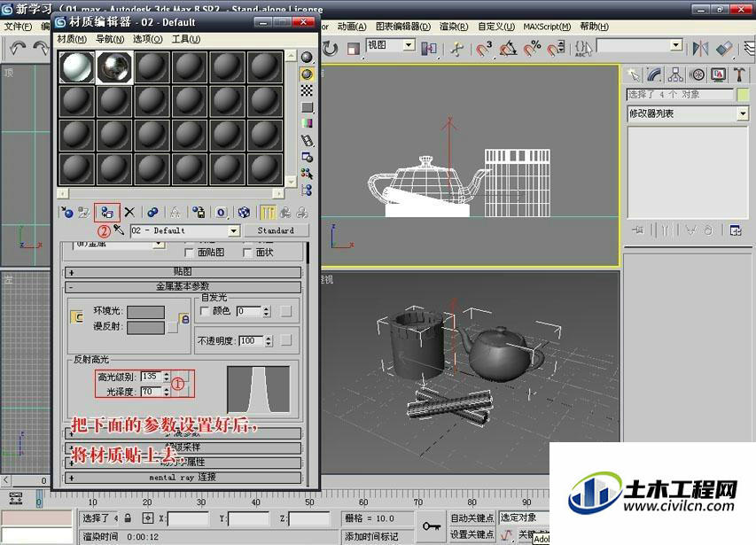Toggle Backlight icon in Material Editor

[x=307, y=74]
